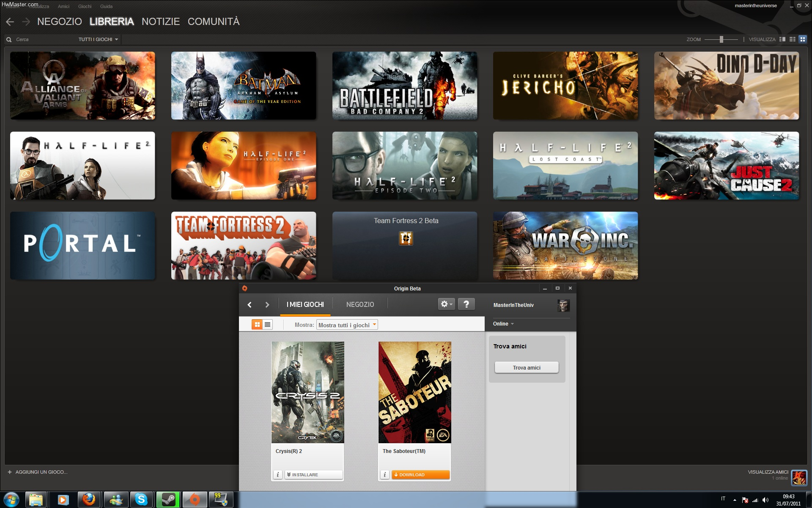The width and height of the screenshot is (812, 508).
Task: Open the Guida menu in Steam
Action: coord(106,6)
